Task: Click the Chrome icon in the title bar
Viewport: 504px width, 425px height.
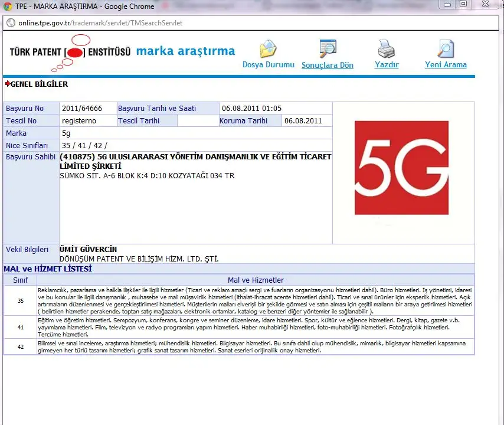Action: tap(8, 6)
